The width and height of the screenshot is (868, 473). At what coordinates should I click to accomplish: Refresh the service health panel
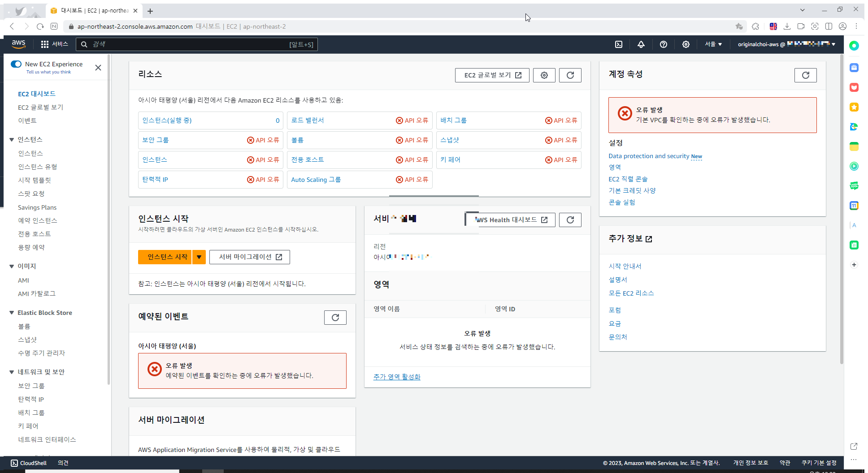point(570,220)
